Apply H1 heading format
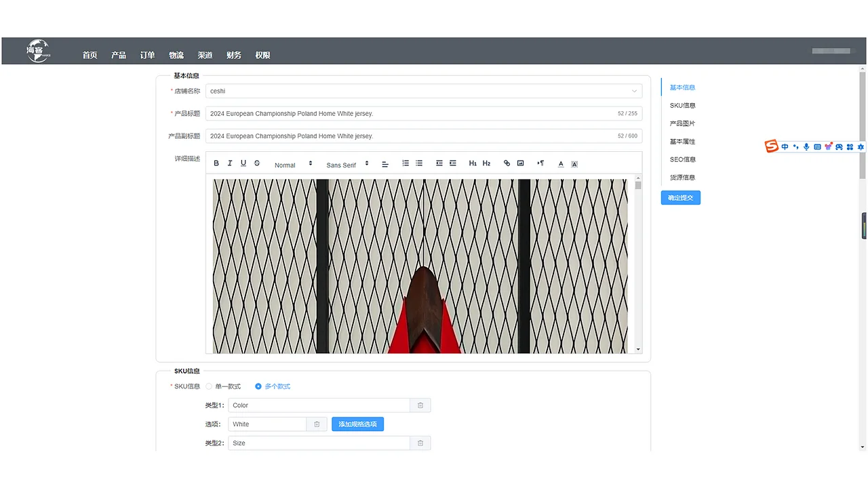868x488 pixels. coord(473,163)
